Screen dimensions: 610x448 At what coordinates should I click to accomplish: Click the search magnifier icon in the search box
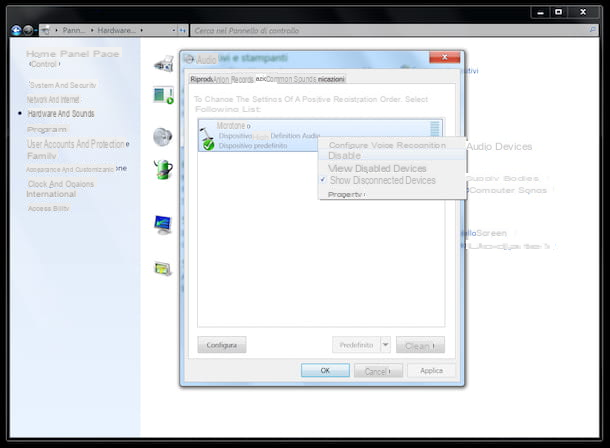(592, 30)
